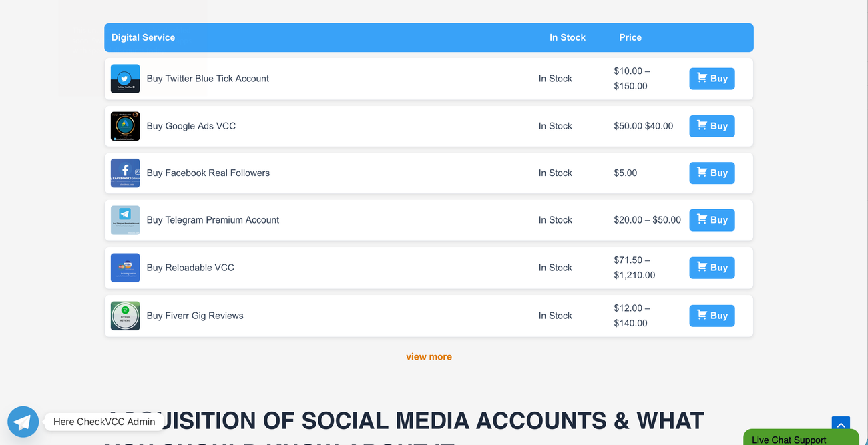Click Buy for Fiverr Gig Reviews

pyautogui.click(x=712, y=316)
